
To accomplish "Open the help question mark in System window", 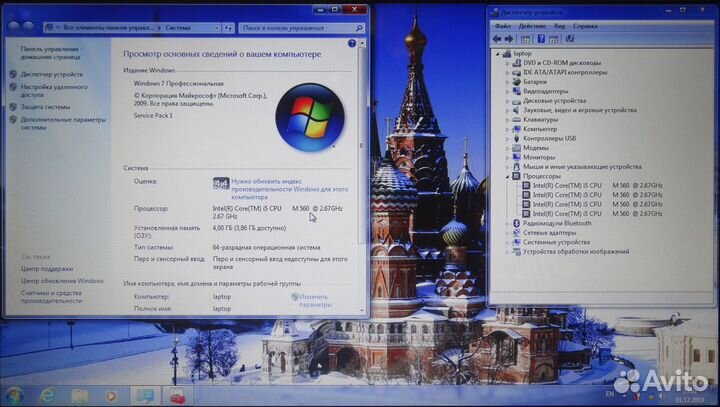I will point(352,43).
